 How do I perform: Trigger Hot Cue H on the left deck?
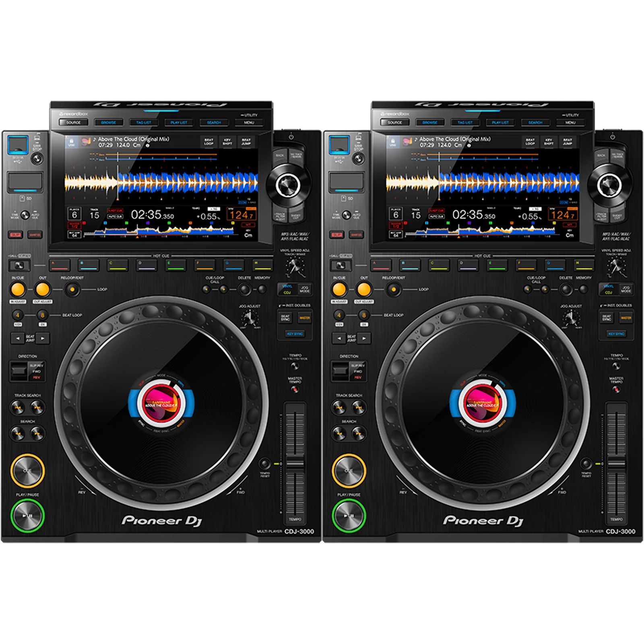click(262, 265)
